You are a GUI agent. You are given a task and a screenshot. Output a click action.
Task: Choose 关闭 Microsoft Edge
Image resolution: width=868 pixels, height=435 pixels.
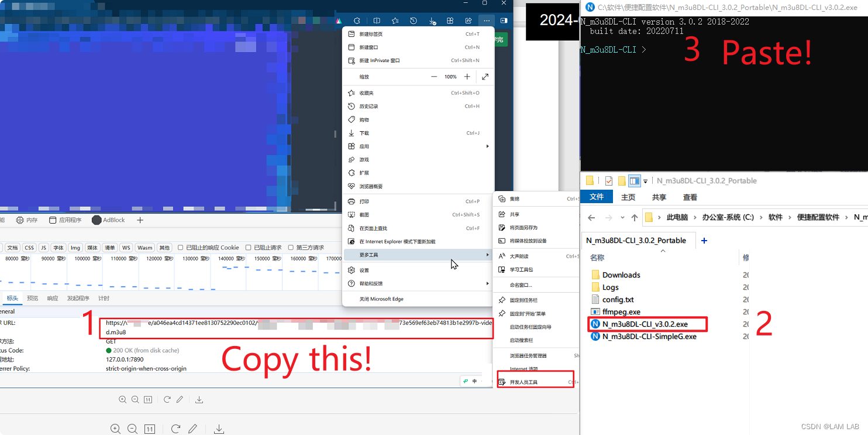pyautogui.click(x=418, y=299)
